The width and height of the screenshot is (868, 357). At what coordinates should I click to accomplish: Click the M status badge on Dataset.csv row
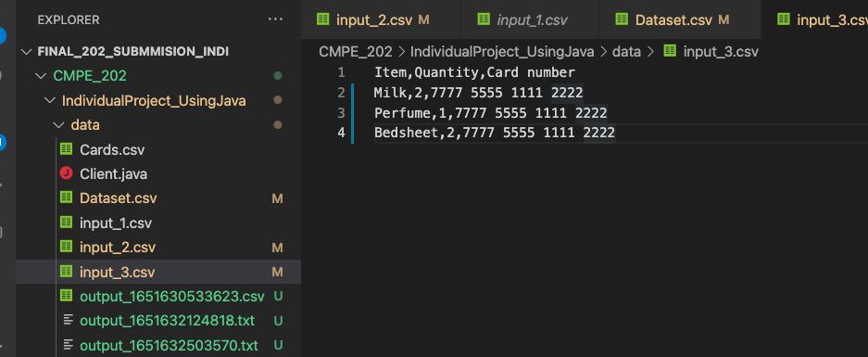tap(277, 198)
